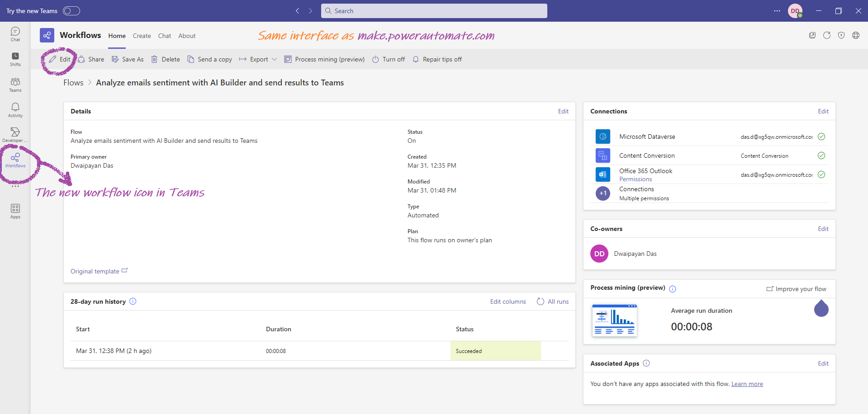Edit the Co-owners section
Viewport: 868px width, 414px height.
[823, 229]
